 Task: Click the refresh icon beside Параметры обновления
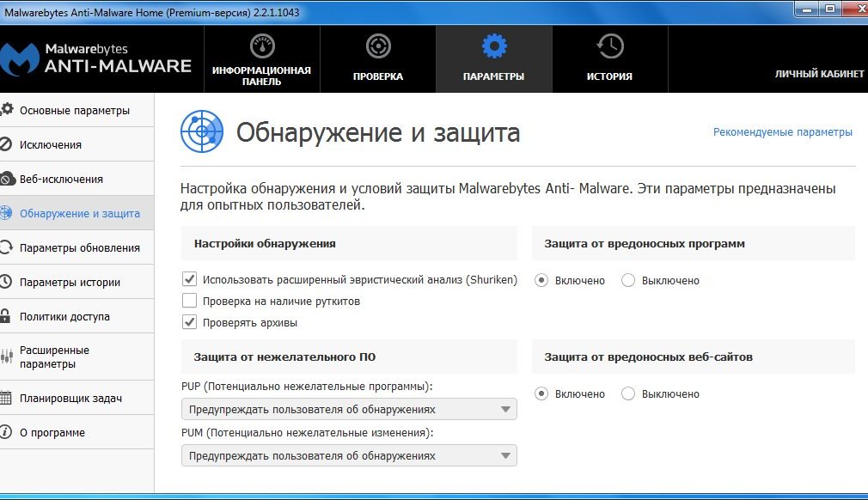pyautogui.click(x=6, y=247)
